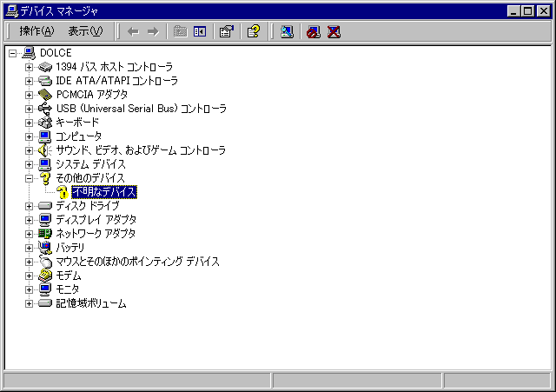Screen dimensions: 556x392
Task: Click the ディスク ドライブ icon
Action: (45, 206)
